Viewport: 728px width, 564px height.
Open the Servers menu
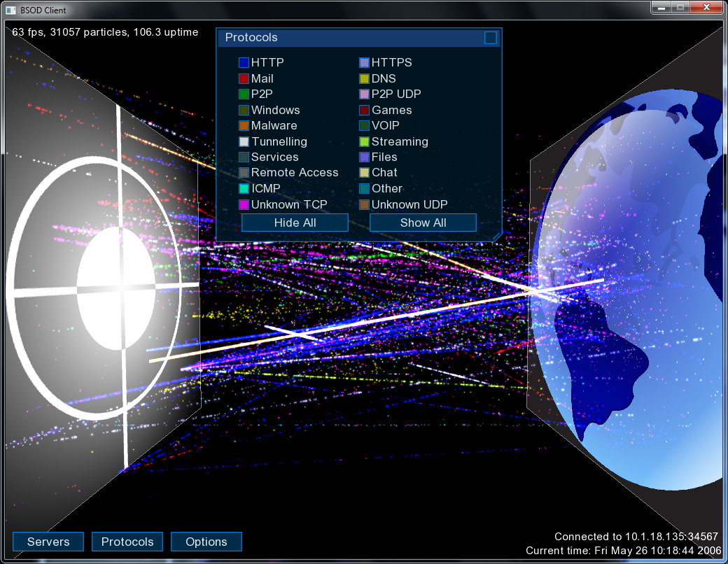click(48, 542)
